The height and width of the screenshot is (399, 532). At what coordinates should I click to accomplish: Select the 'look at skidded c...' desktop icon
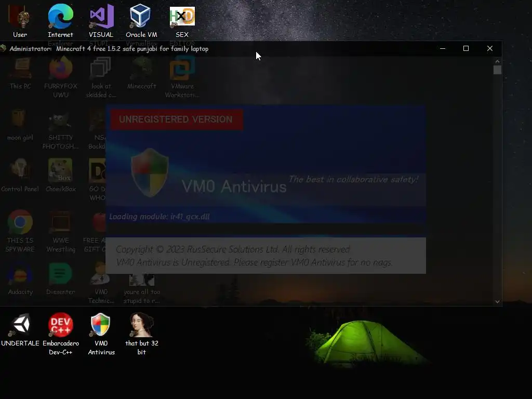tap(101, 77)
